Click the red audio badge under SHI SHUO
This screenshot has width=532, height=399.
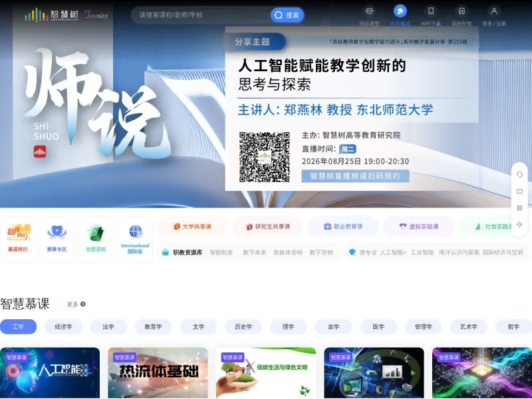pos(40,152)
